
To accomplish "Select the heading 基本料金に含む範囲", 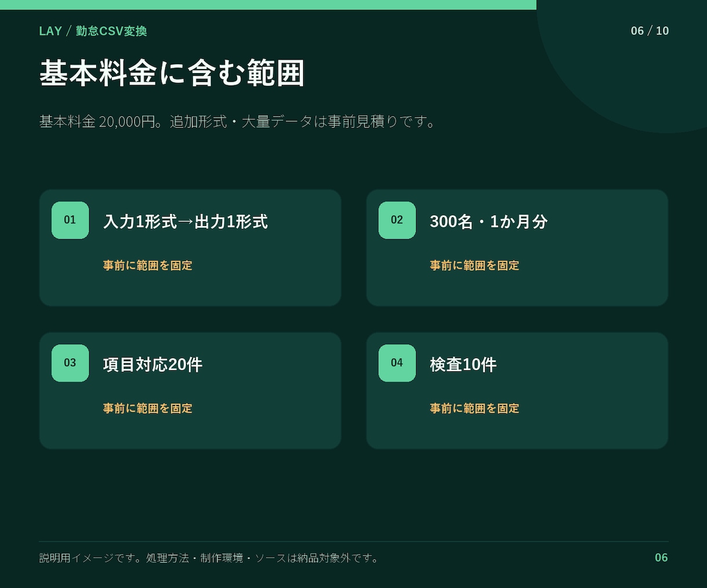I will [172, 74].
